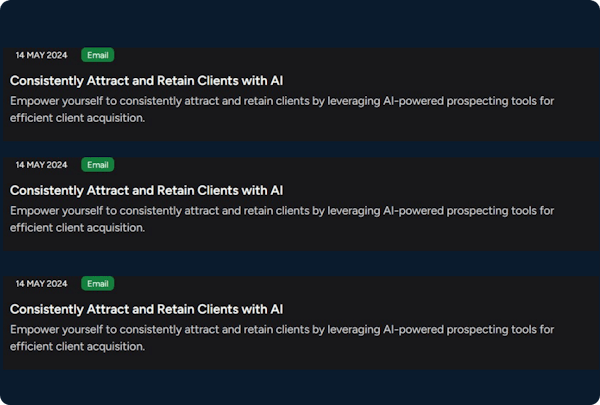This screenshot has height=405, width=600.
Task: Click 'efficient client acquisition.' text in third card
Action: (78, 347)
